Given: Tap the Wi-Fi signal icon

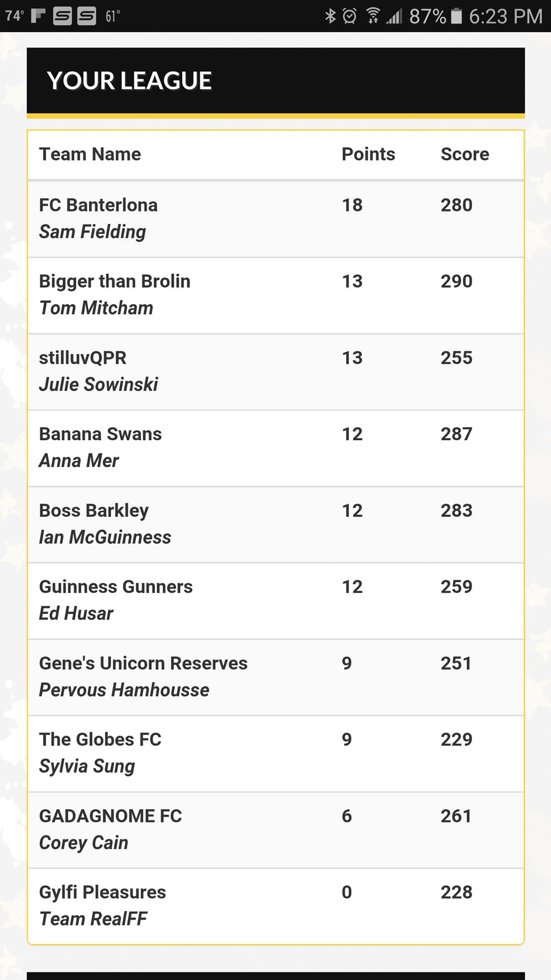Looking at the screenshot, I should pyautogui.click(x=373, y=16).
